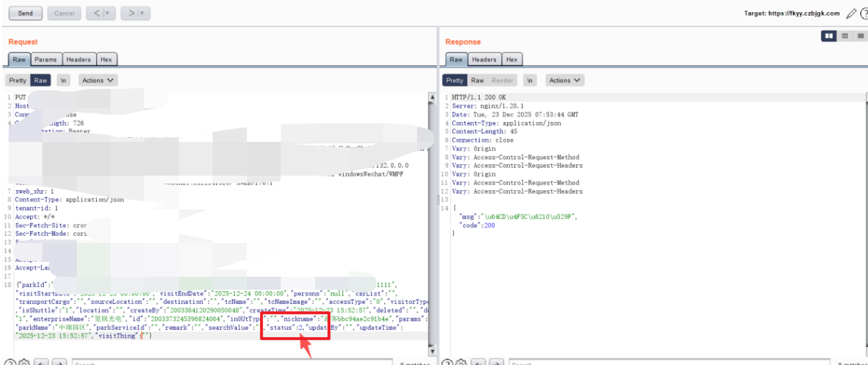This screenshot has height=365, width=868.
Task: Select Render view for the response
Action: [x=503, y=80]
